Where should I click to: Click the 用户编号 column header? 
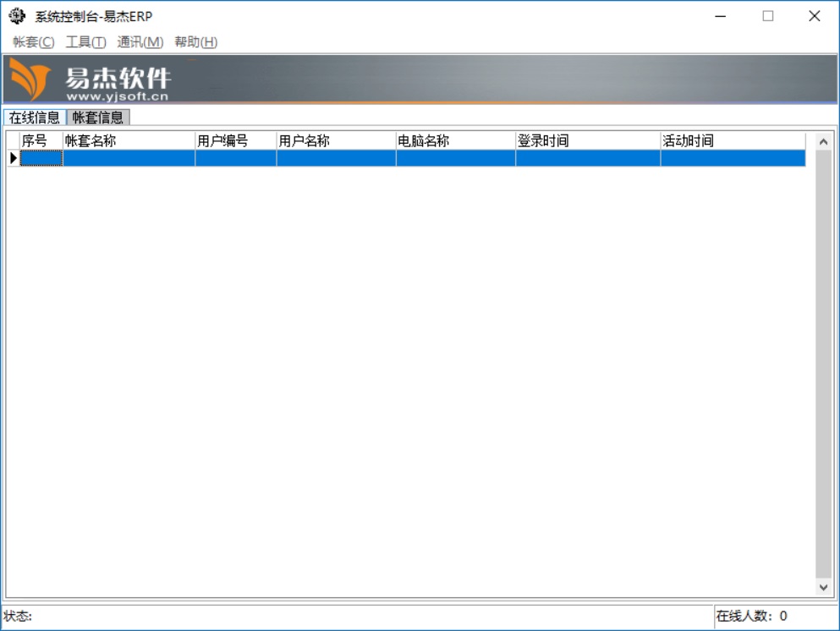coord(235,141)
